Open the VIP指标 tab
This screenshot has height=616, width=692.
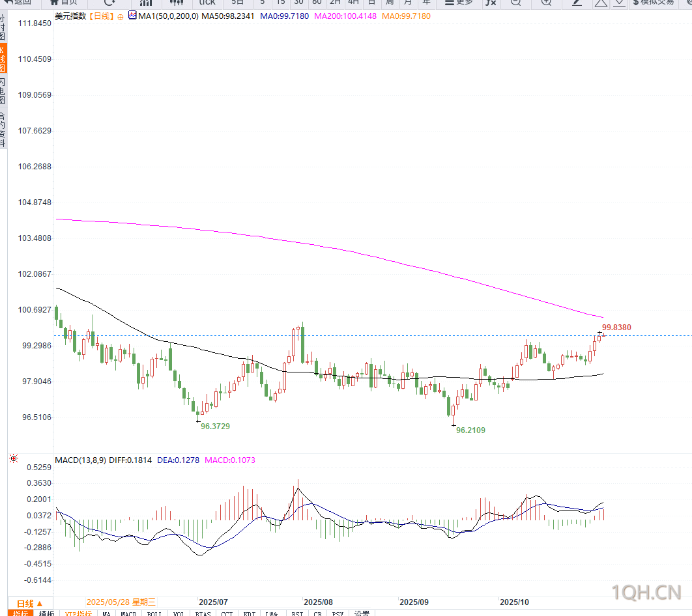(x=79, y=613)
